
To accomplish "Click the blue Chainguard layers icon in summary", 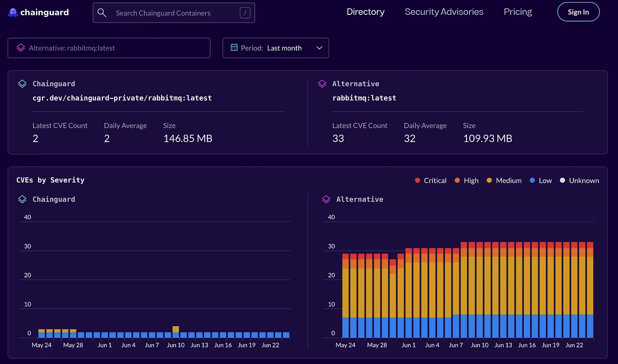I will (22, 84).
